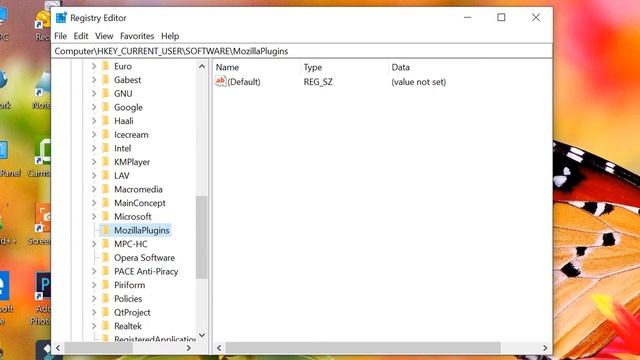This screenshot has width=640, height=360.
Task: Select the Policies folder icon
Action: click(x=105, y=299)
